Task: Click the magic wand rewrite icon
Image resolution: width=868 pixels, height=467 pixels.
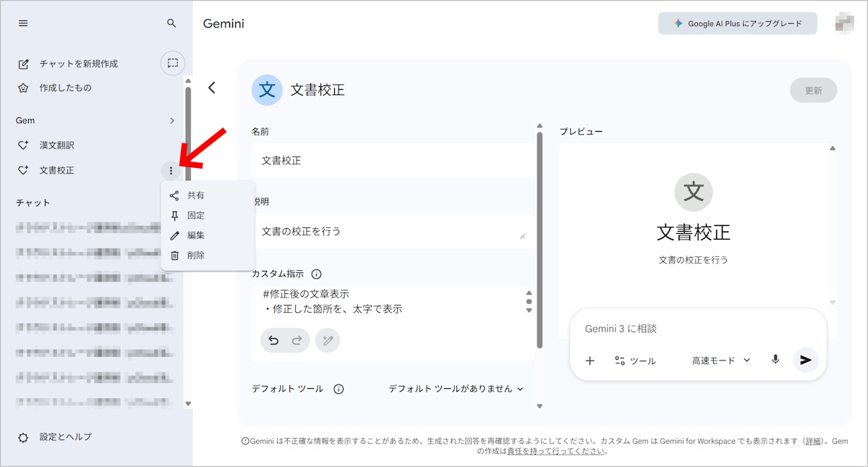Action: pos(327,340)
